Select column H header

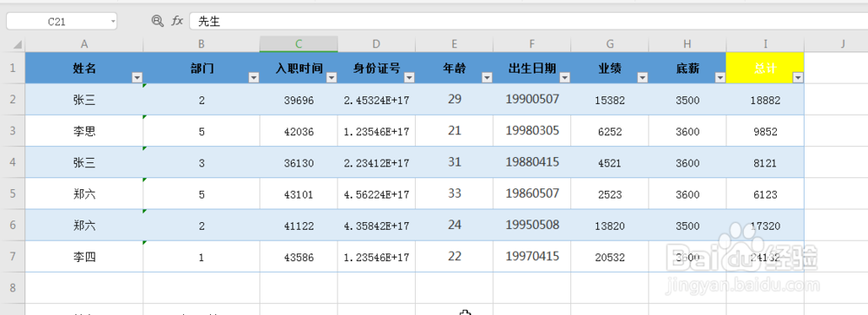(687, 44)
